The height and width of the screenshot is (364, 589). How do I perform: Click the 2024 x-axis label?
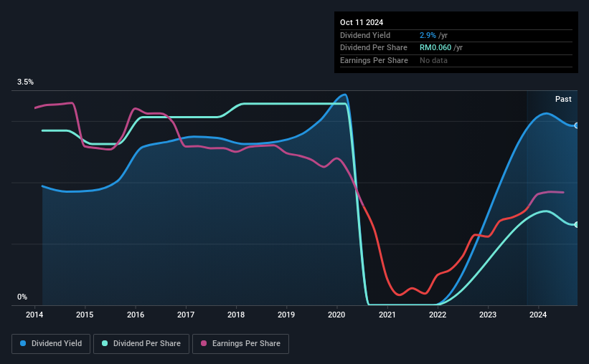(x=538, y=315)
